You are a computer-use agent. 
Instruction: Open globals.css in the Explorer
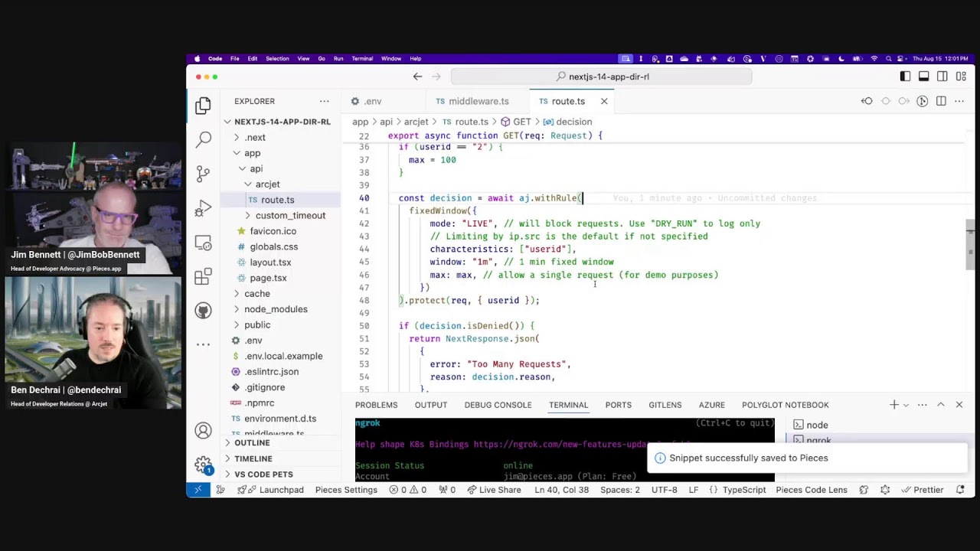[x=273, y=246]
